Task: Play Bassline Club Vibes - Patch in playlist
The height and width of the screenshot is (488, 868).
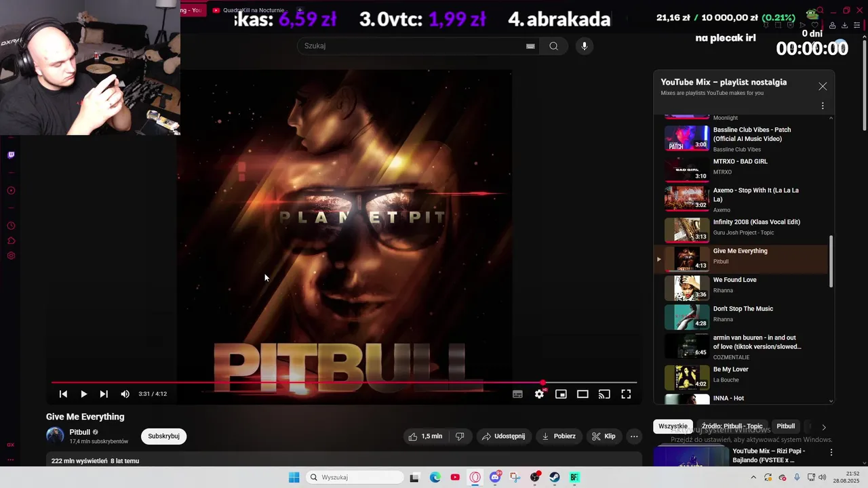Action: (x=741, y=139)
